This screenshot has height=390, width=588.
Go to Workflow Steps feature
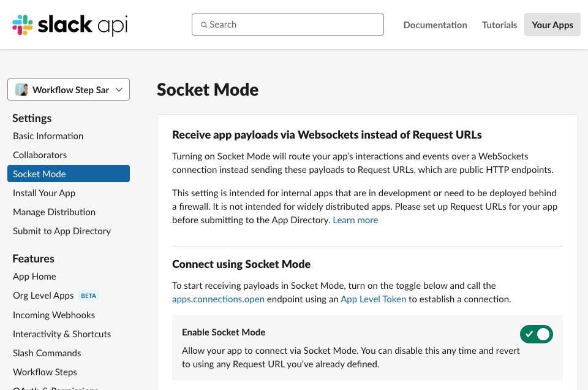pyautogui.click(x=45, y=372)
